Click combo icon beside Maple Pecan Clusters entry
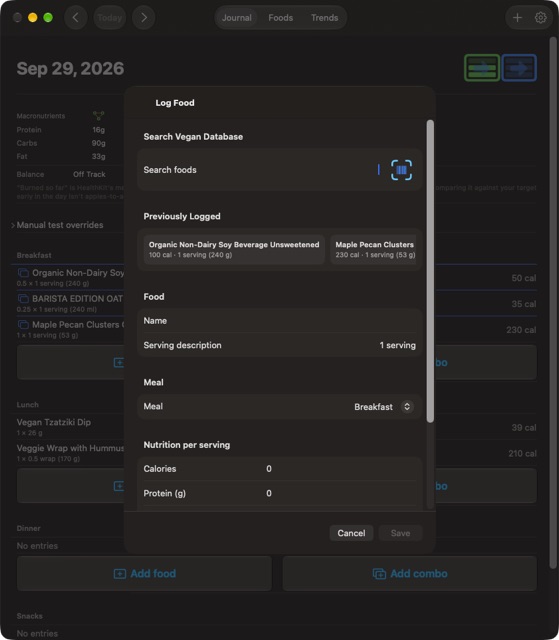This screenshot has height=640, width=559. [23, 325]
